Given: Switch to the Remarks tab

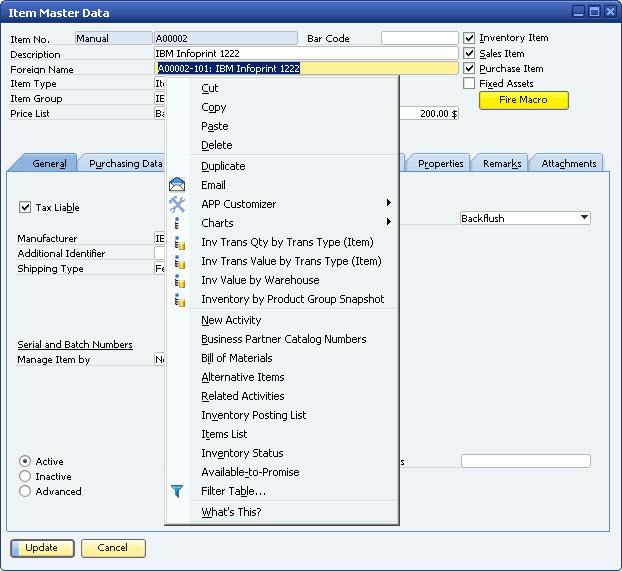Looking at the screenshot, I should click(x=502, y=163).
